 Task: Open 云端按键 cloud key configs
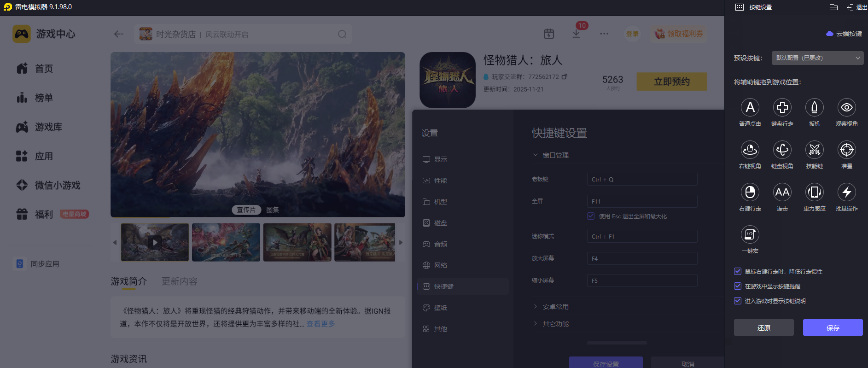[844, 34]
